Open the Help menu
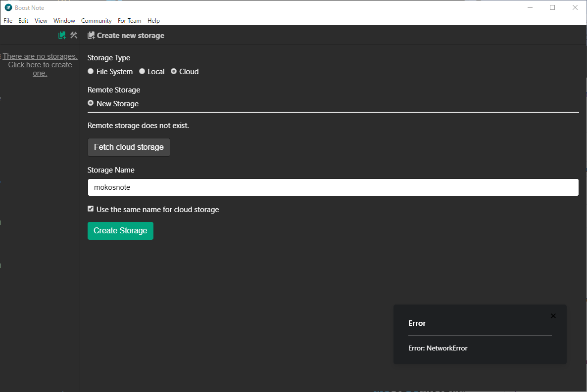 (x=153, y=21)
